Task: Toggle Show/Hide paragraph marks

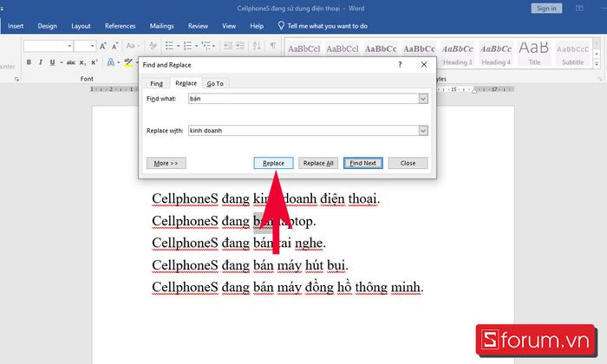Action: click(x=273, y=46)
